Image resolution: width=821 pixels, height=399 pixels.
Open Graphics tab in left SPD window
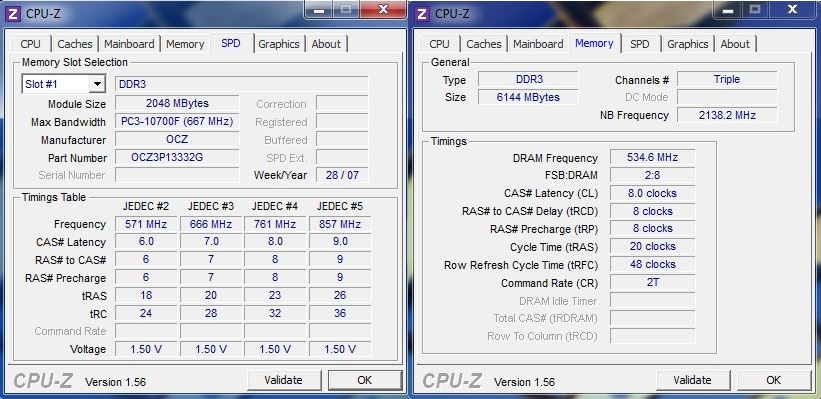pyautogui.click(x=279, y=44)
